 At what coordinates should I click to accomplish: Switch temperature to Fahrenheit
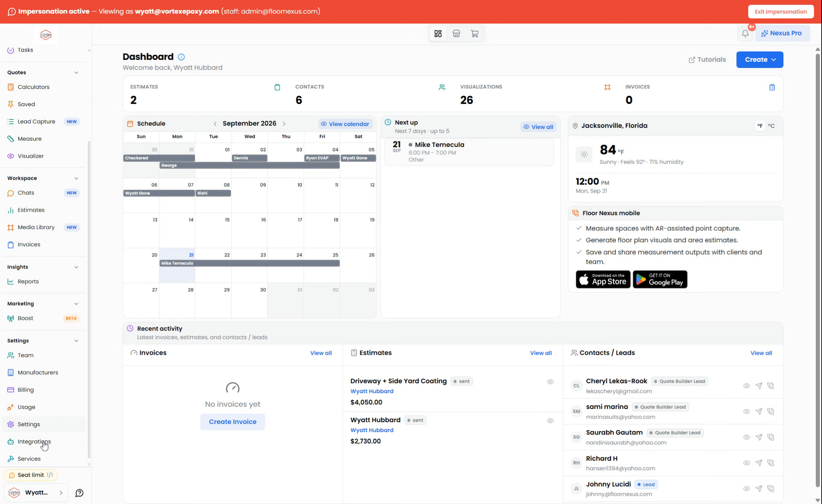(x=760, y=126)
